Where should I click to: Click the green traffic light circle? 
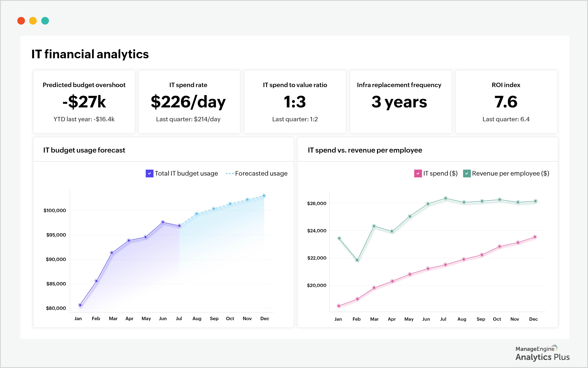point(46,21)
